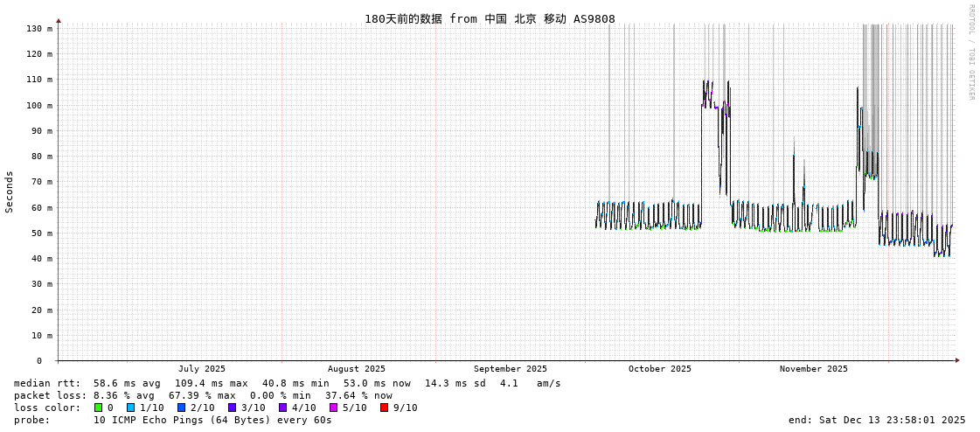980x432 pixels.
Task: Click the arrow at the x-axis right end
Action: [957, 360]
